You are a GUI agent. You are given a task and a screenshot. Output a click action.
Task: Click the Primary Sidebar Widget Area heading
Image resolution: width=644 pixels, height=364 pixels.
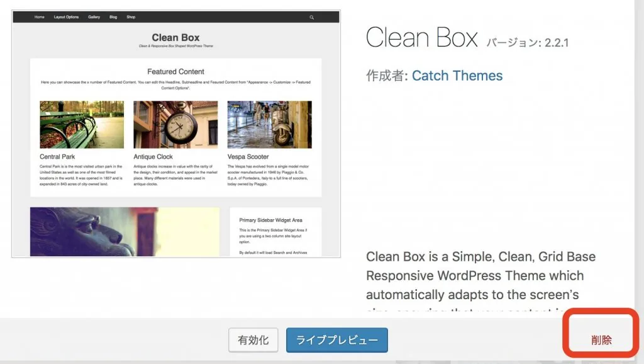coord(270,220)
